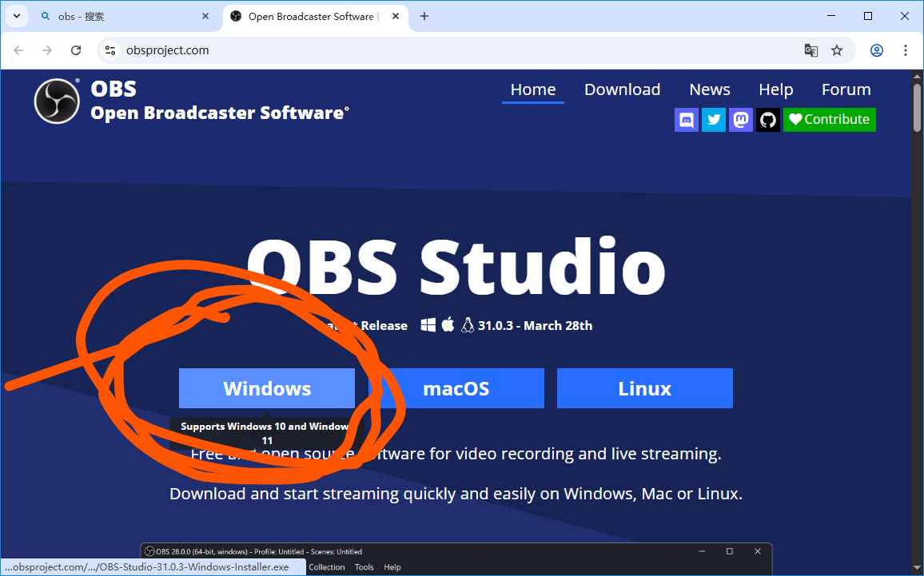The image size is (924, 576).
Task: Open the Home navigation item
Action: click(532, 89)
